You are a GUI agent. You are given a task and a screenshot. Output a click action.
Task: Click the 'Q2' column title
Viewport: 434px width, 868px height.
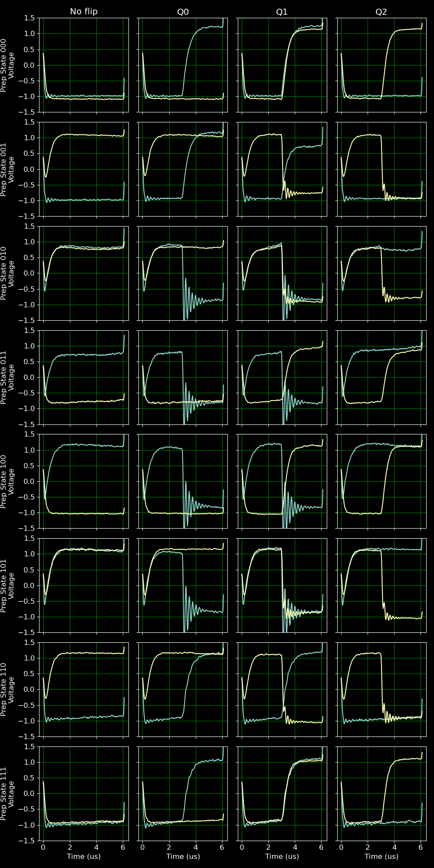point(381,12)
